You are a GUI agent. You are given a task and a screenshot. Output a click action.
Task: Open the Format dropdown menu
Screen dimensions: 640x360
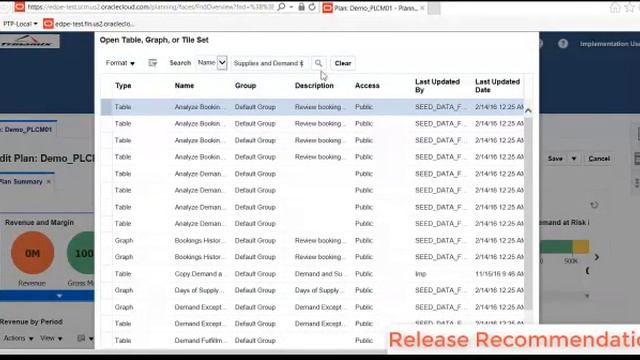tap(120, 63)
